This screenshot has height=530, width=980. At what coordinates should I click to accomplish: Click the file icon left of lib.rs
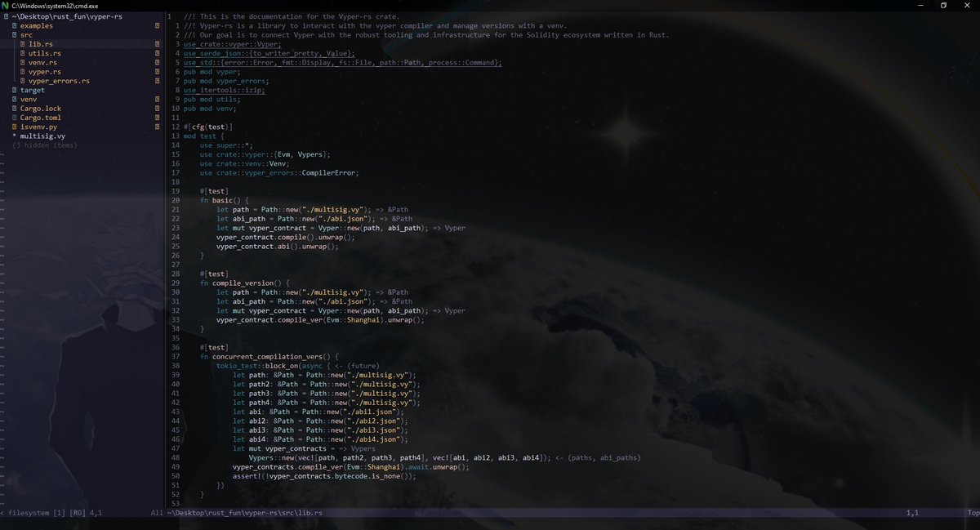coord(23,44)
